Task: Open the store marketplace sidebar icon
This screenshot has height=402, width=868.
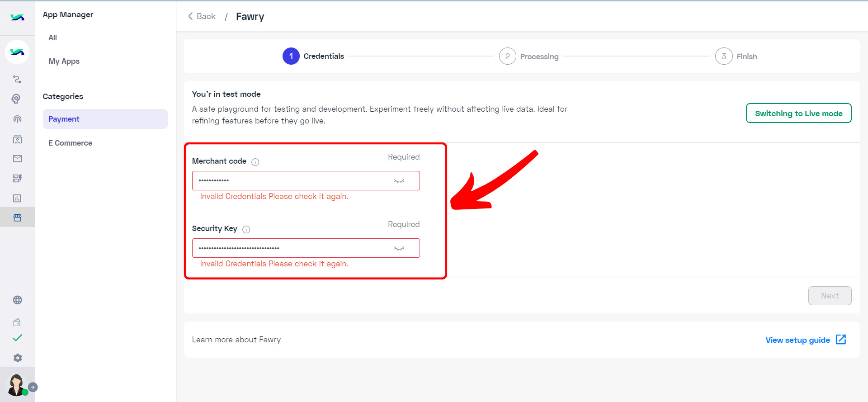Action: click(x=17, y=218)
